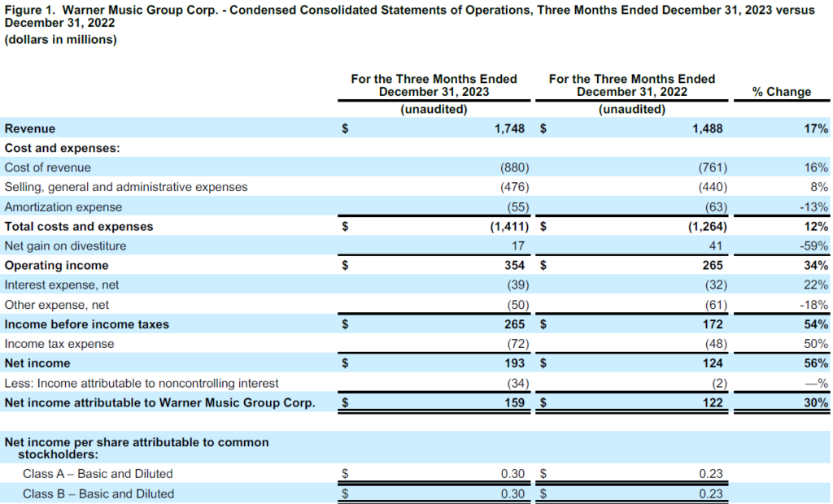
Task: Click the Figure 1 title text
Action: pyautogui.click(x=410, y=16)
